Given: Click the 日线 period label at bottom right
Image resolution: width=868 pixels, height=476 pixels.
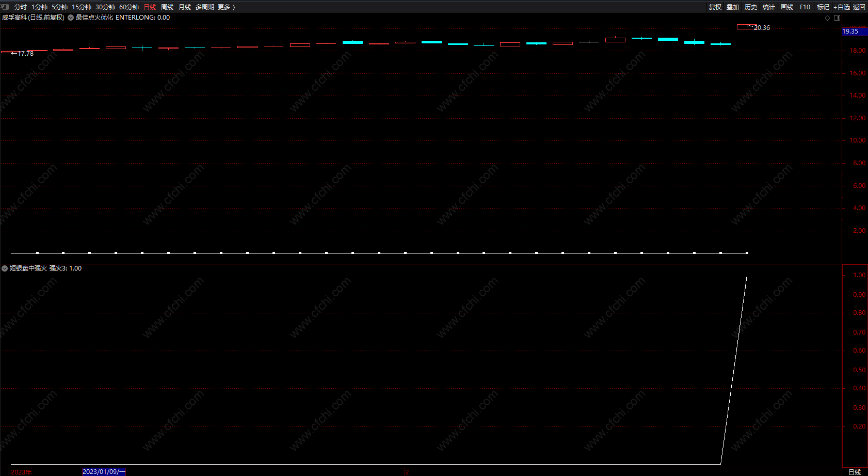Looking at the screenshot, I should coord(855,472).
